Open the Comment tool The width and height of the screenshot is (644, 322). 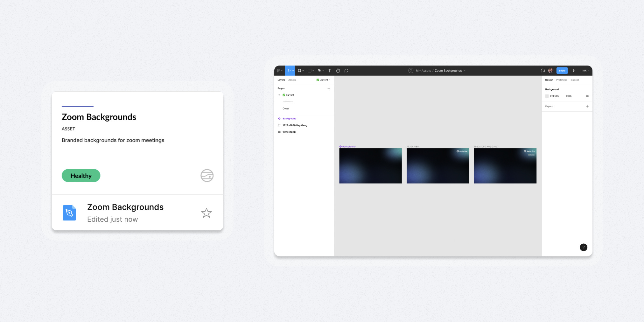pos(346,70)
